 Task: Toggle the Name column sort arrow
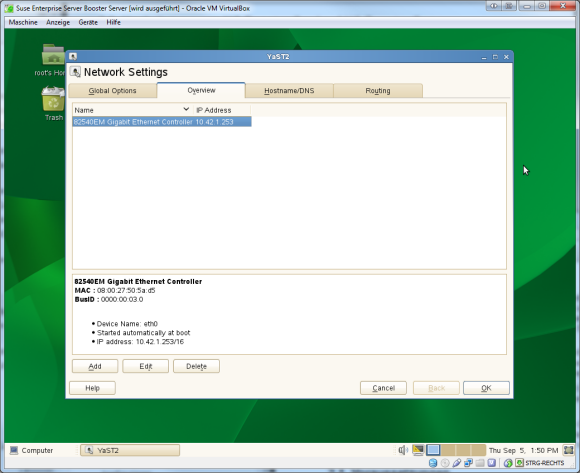tap(186, 109)
